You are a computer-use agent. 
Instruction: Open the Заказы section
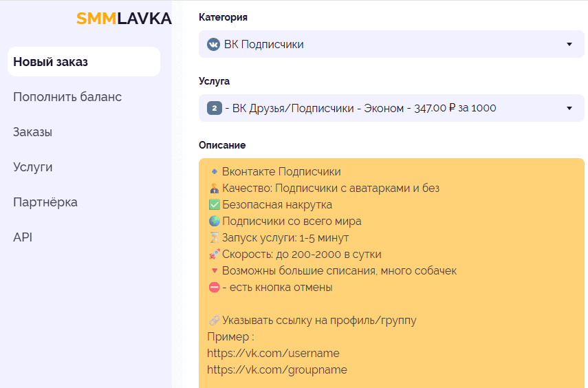(x=32, y=132)
